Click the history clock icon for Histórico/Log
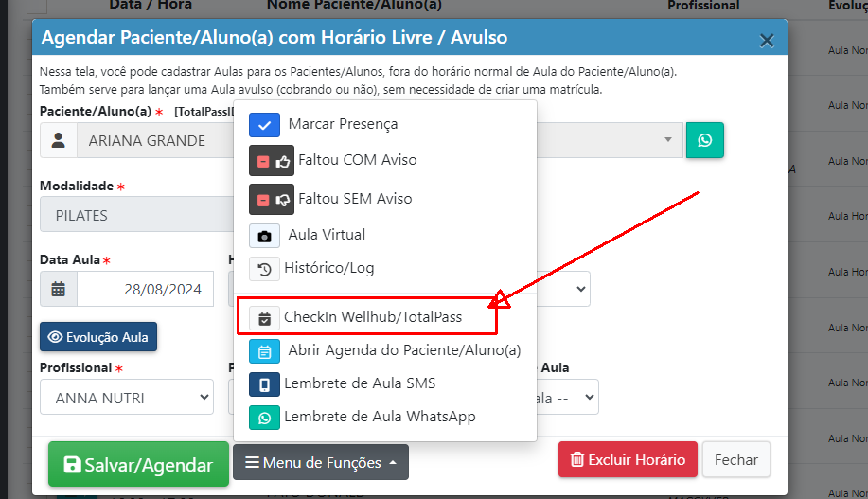This screenshot has height=499, width=868. (265, 269)
